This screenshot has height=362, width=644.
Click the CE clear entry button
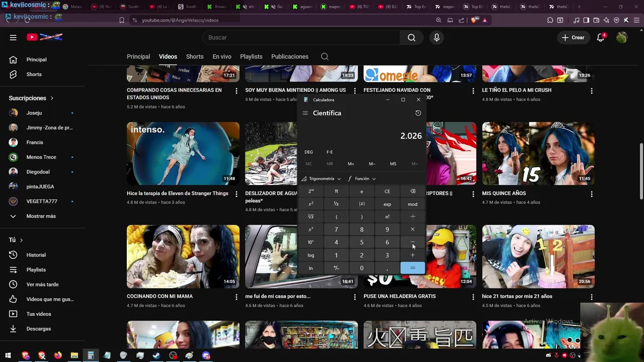387,191
